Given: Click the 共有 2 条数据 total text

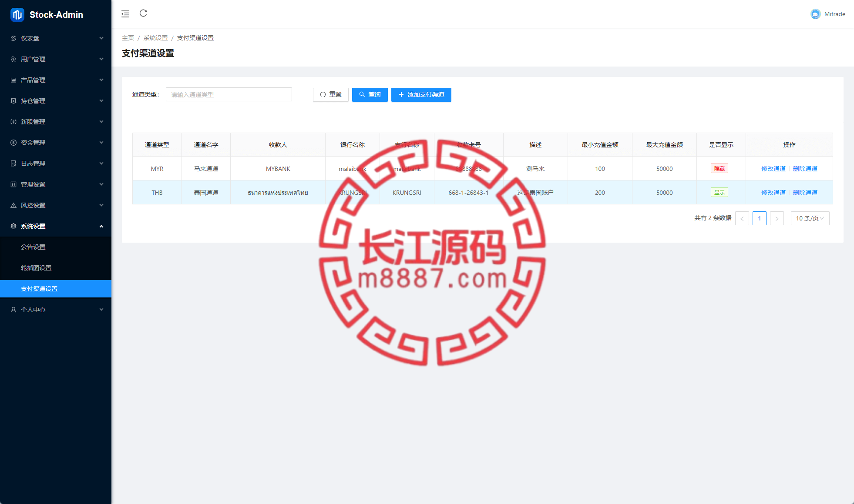Looking at the screenshot, I should click(713, 218).
